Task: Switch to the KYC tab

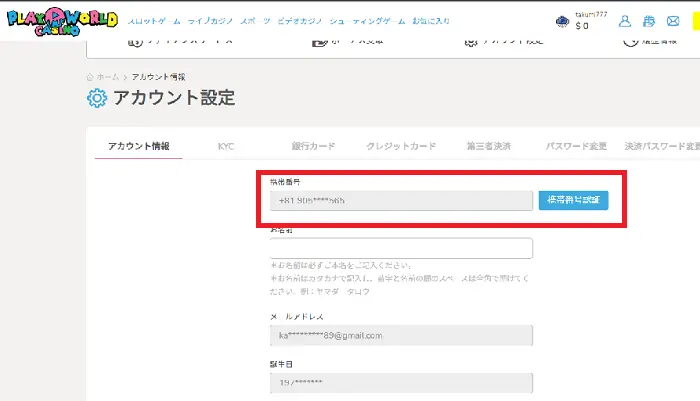Action: [x=226, y=146]
